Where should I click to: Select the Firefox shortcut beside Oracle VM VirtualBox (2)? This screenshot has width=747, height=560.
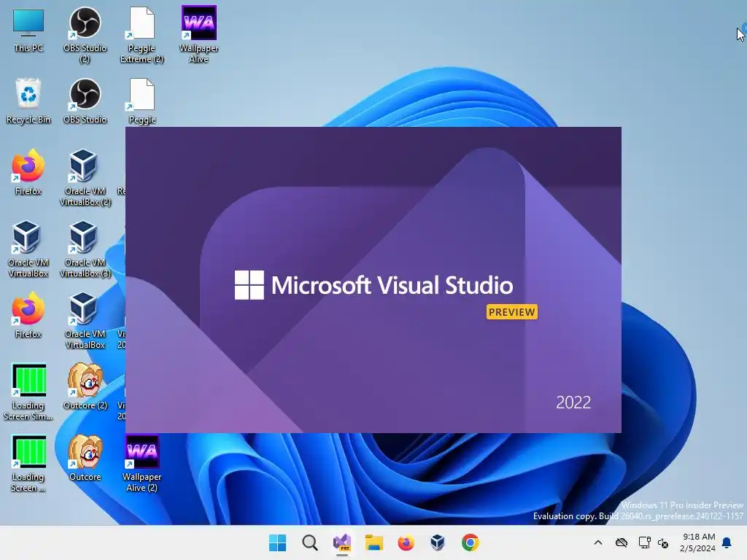[28, 172]
